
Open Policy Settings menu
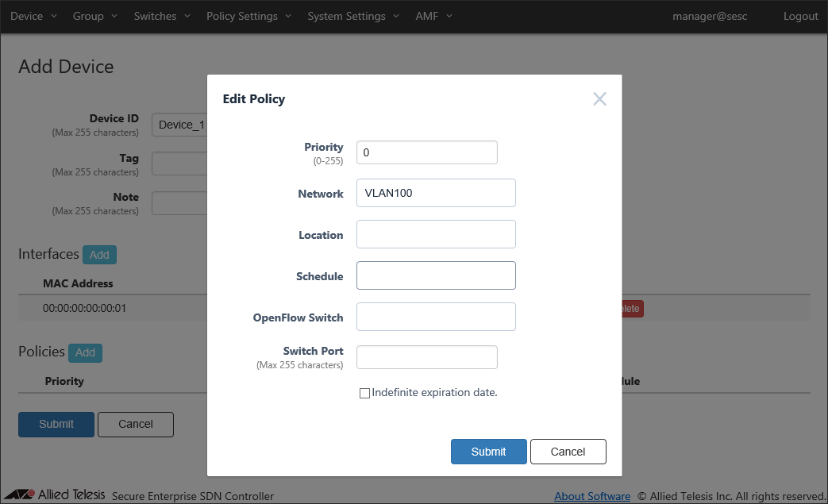[248, 16]
